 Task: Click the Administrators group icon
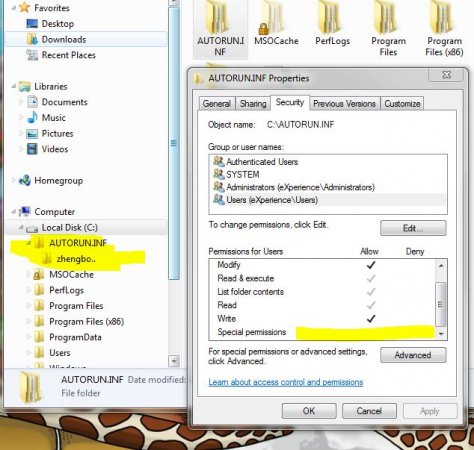[x=219, y=187]
